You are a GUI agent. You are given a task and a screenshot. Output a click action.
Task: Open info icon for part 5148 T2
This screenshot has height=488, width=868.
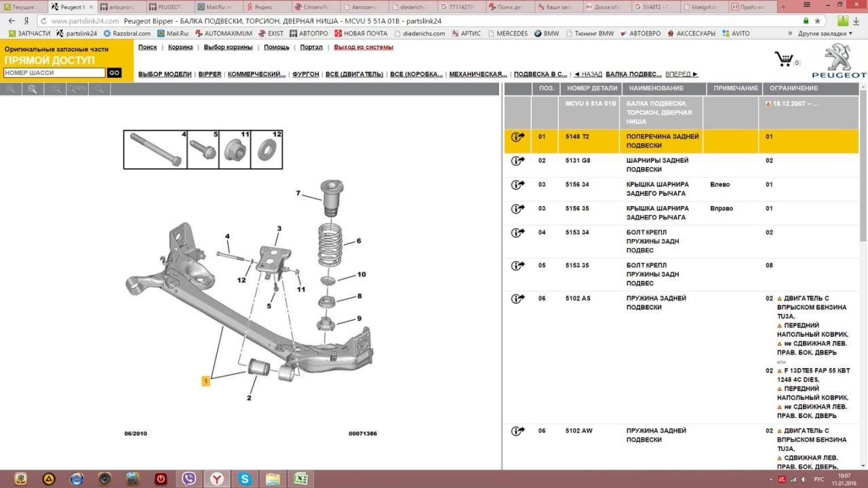[x=517, y=137]
